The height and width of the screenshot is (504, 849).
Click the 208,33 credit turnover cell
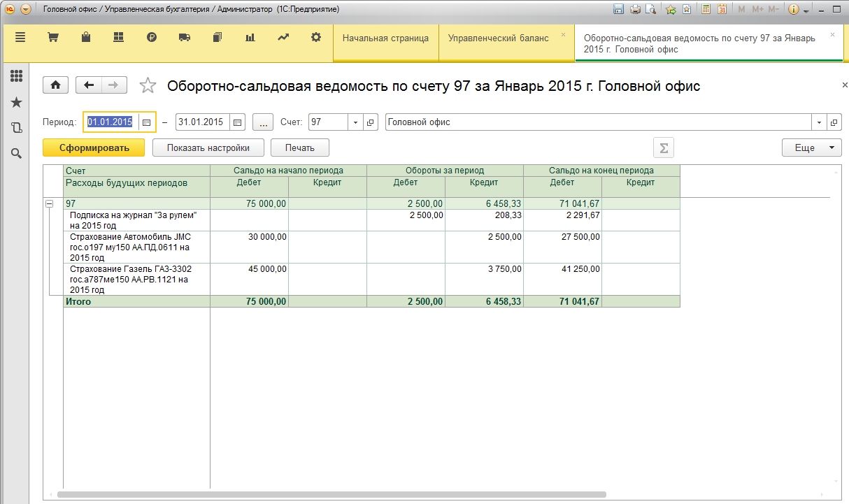tap(484, 220)
